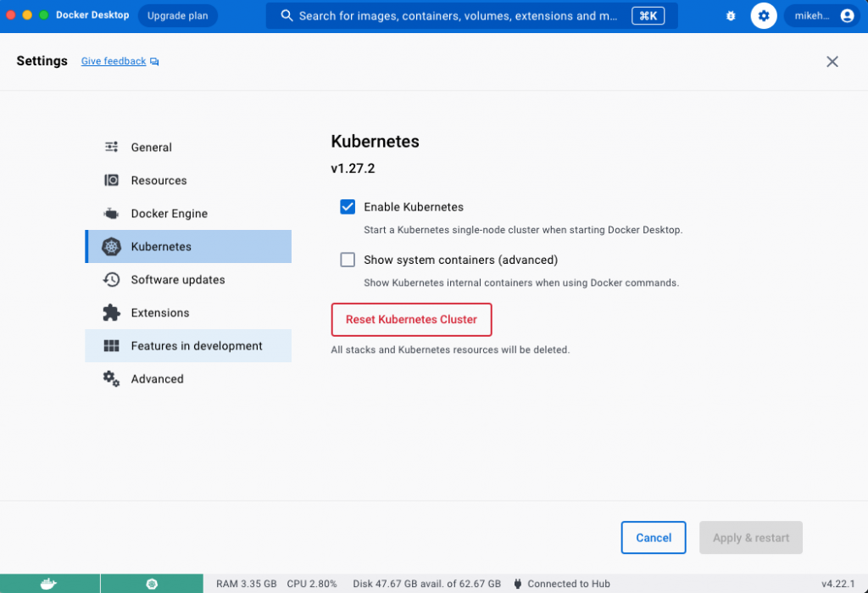
Task: Click the General settings sliders icon
Action: click(x=111, y=148)
